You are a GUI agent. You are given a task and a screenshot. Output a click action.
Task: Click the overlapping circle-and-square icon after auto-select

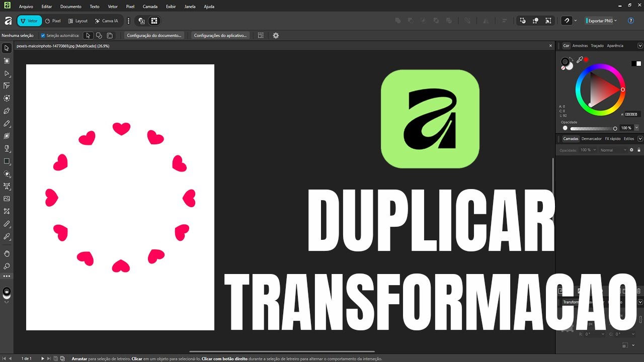click(x=99, y=36)
